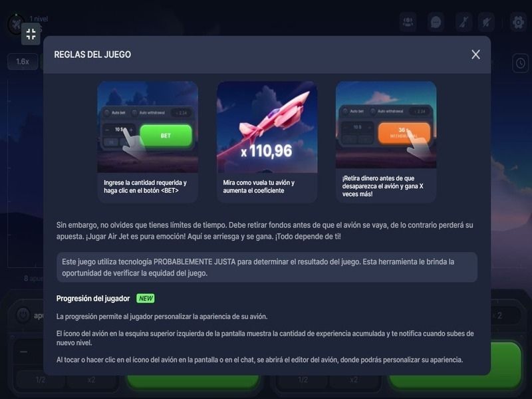This screenshot has height=399, width=532.
Task: Decrease bet amount with minus button
Action: (24, 352)
